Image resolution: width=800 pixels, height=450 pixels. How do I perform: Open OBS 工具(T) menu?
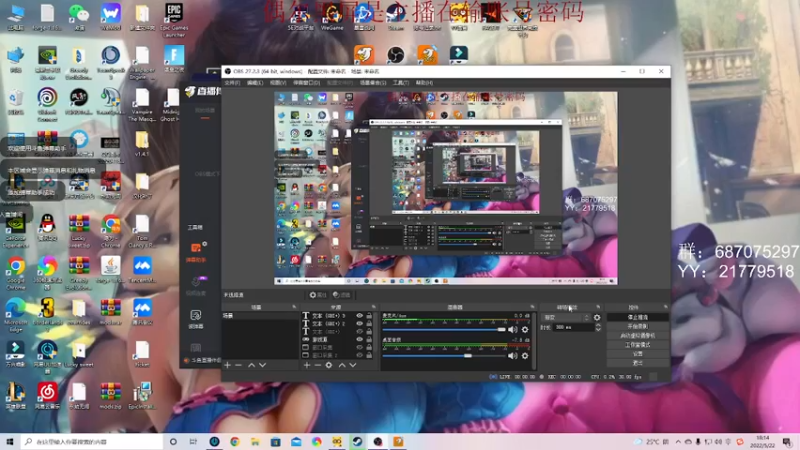(x=401, y=83)
